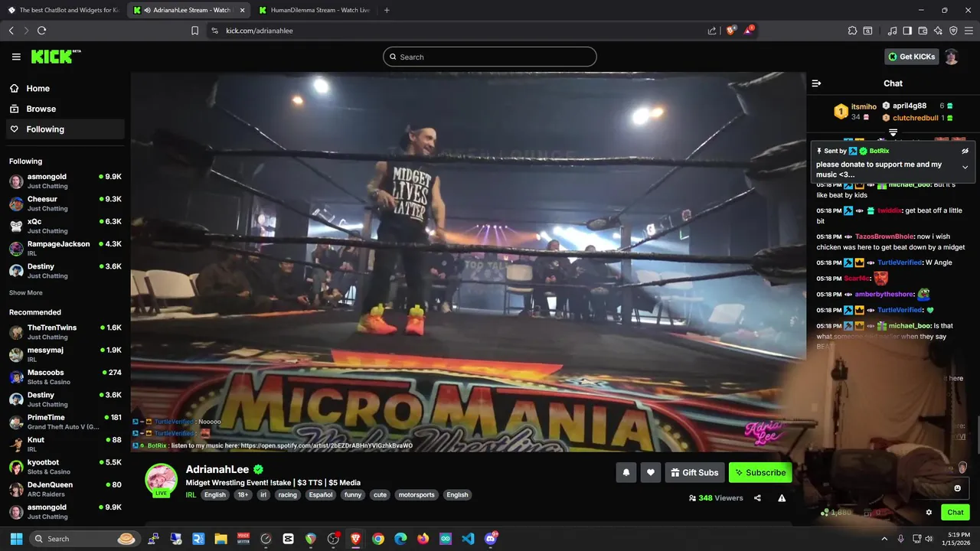Bookmark this page icon in address bar
Screen dimensions: 980x551
coord(194,31)
